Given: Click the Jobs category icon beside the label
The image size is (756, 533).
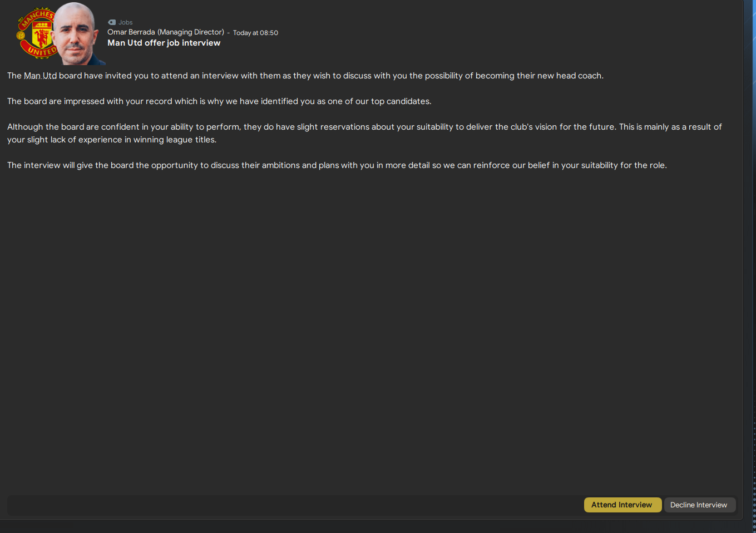Looking at the screenshot, I should pos(112,22).
